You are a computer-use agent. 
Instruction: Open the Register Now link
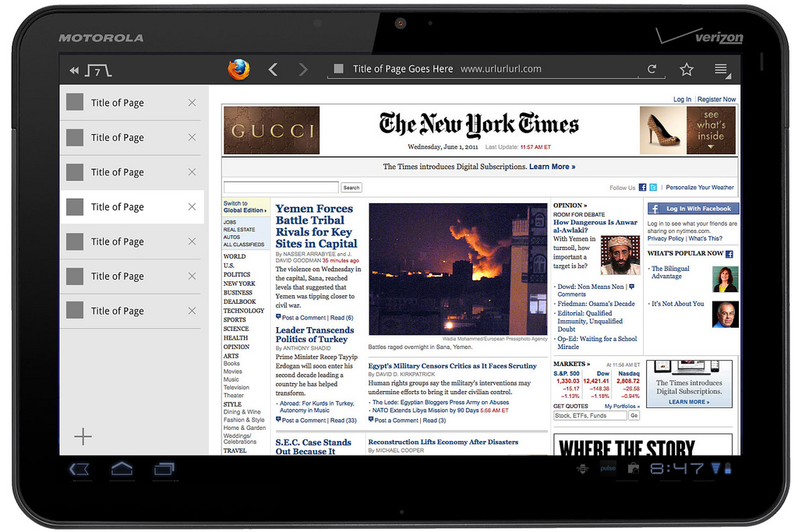tap(717, 99)
